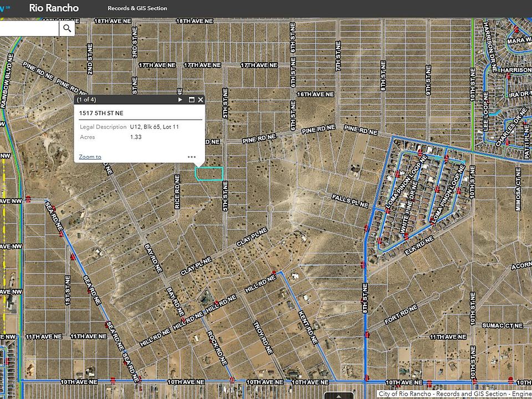Viewport: 532px width, 399px height.
Task: Click the Zoom to link
Action: (90, 157)
